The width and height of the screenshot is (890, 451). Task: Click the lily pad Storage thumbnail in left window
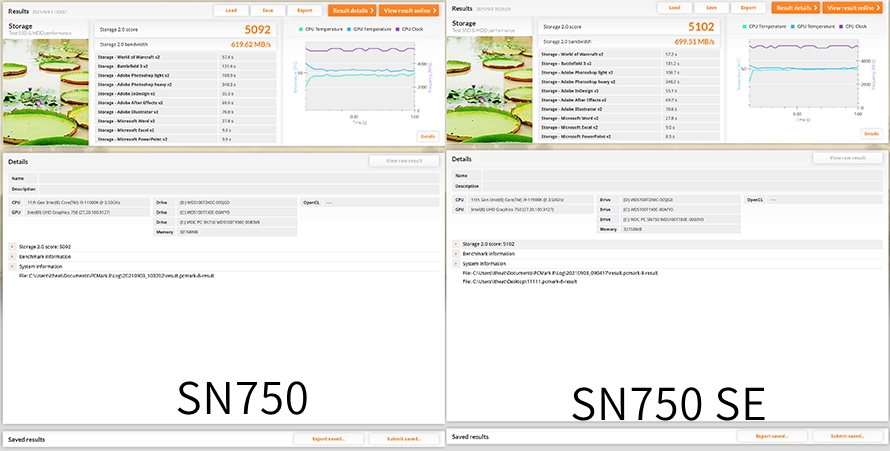click(46, 92)
